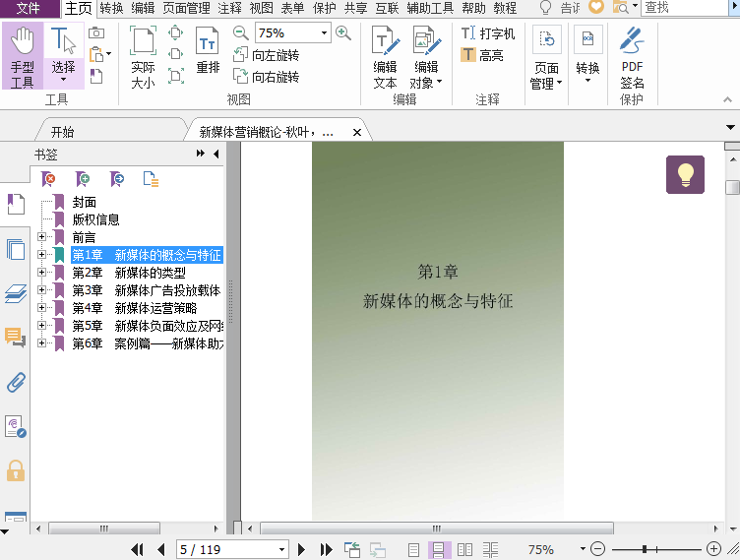Open the Comment (注释) ribbon tab
740x560 pixels.
coord(230,8)
